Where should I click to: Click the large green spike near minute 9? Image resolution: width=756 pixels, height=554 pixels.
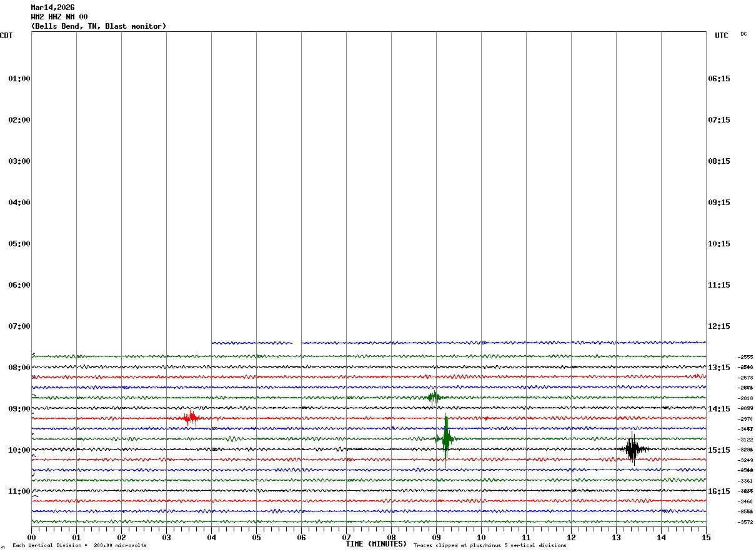(445, 438)
